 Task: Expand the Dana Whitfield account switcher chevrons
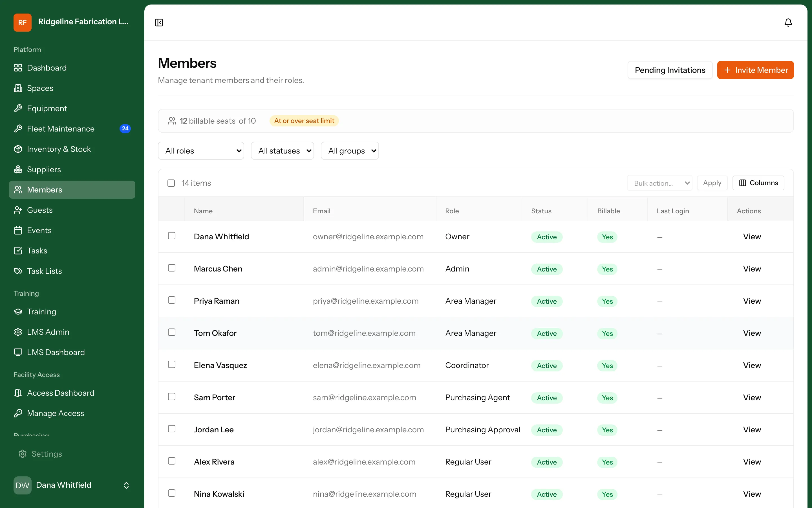[126, 485]
